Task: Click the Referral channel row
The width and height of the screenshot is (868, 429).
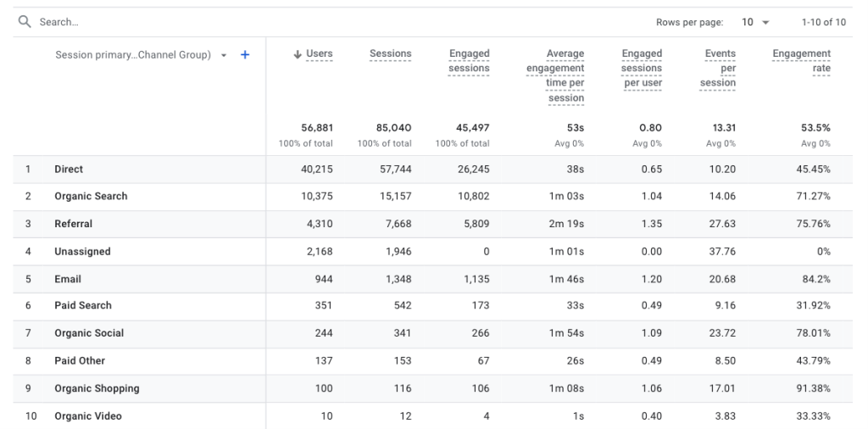Action: tap(74, 224)
